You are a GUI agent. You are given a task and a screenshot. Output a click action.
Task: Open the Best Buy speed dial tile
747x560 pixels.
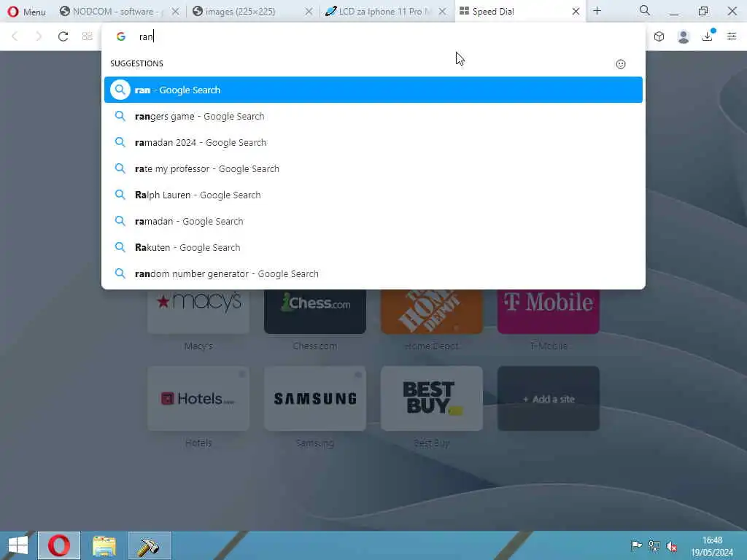432,399
